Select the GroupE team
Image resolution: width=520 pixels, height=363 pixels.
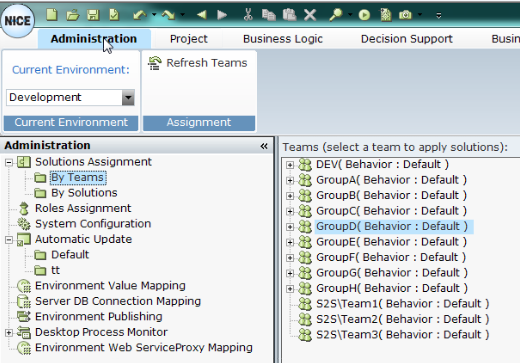391,242
